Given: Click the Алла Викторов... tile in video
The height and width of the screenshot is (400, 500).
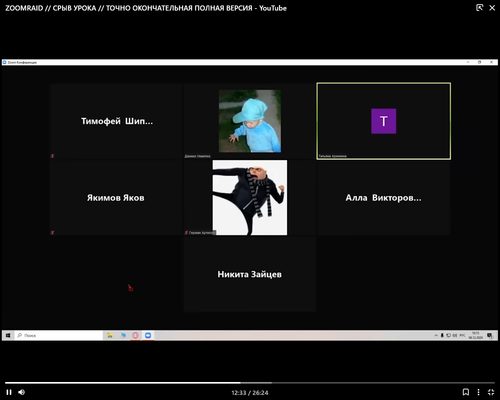Looking at the screenshot, I should 383,198.
